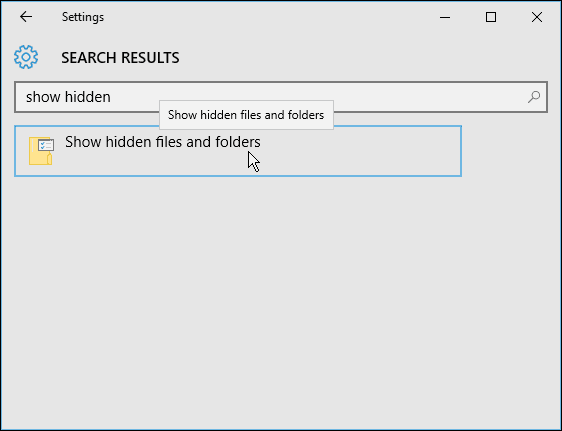Screen dimensions: 562x431
Task: Click the blue Settings gear icon
Action: 26,57
